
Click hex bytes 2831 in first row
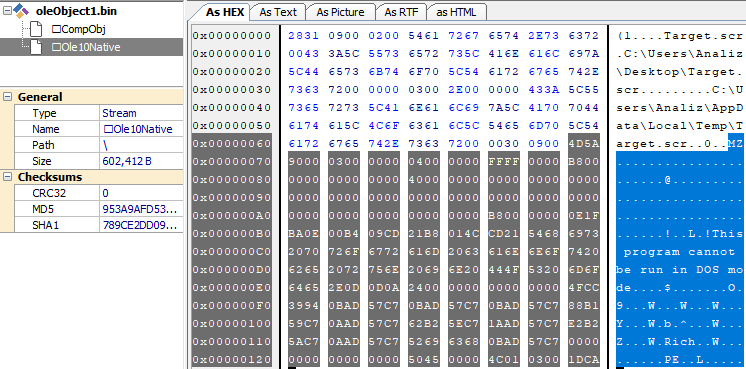tap(304, 36)
